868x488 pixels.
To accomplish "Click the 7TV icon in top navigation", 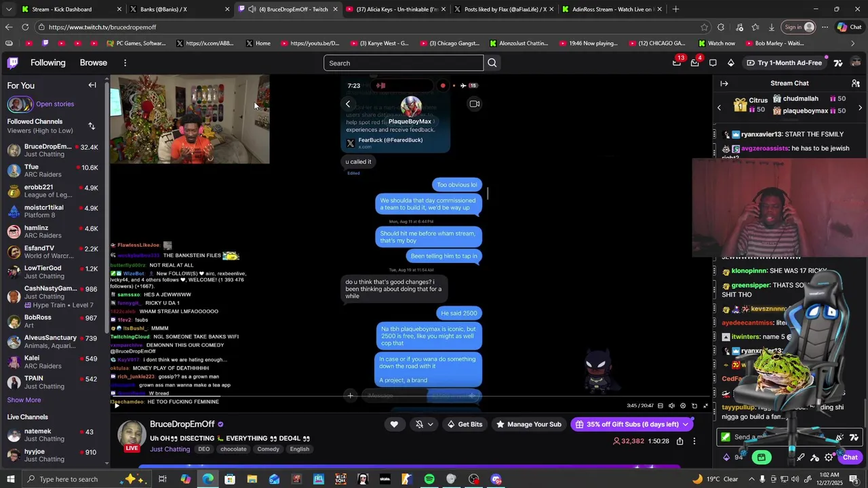I will (838, 63).
